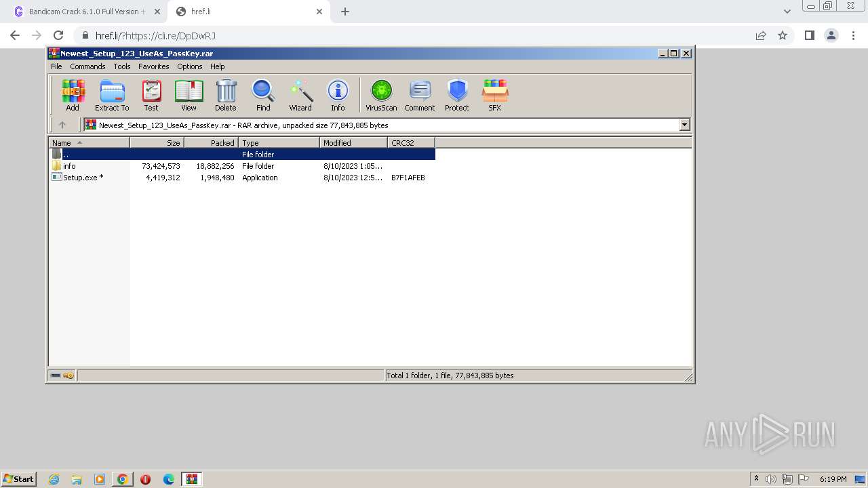Viewport: 868px width, 488px height.
Task: Click the browser address bar URL
Action: [x=155, y=35]
